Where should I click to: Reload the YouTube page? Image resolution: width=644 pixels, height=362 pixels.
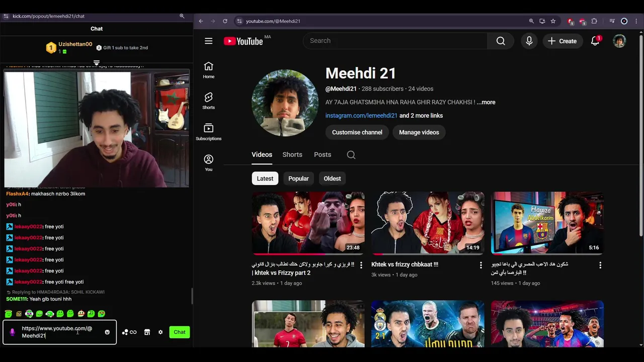[x=225, y=21]
